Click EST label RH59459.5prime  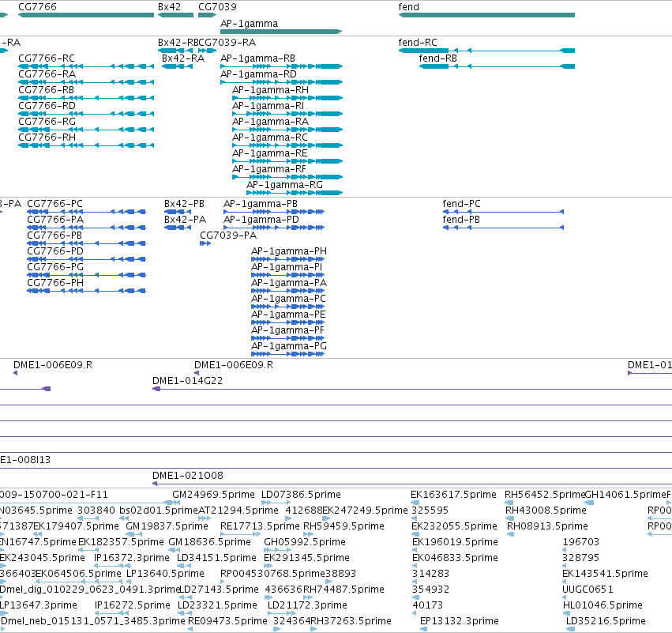(344, 526)
